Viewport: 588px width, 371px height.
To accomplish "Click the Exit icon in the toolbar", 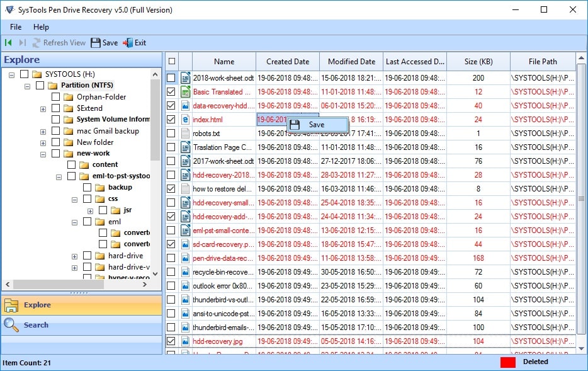I will coord(128,43).
